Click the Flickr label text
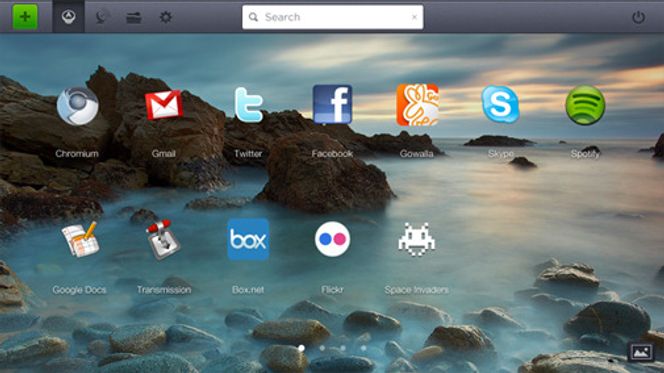Image resolution: width=664 pixels, height=373 pixels. (332, 290)
